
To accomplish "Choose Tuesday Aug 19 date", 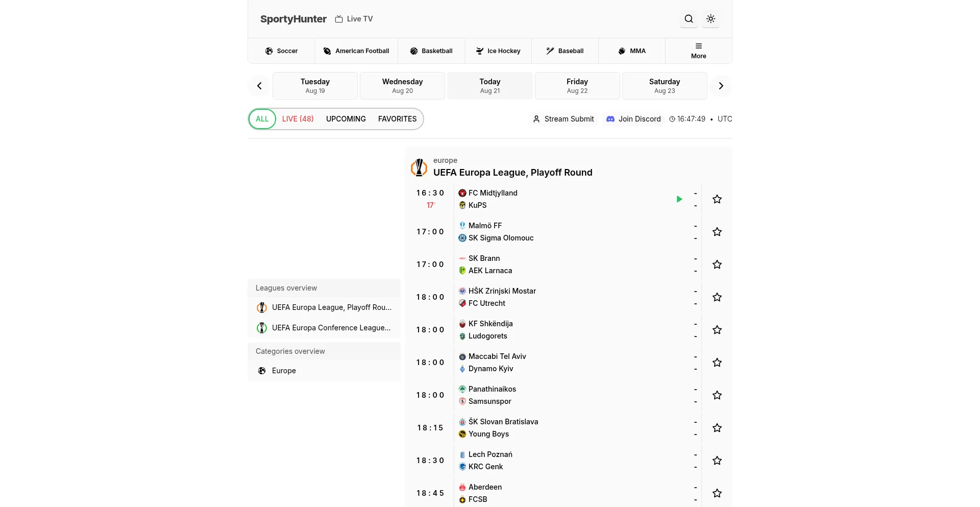I will click(315, 86).
